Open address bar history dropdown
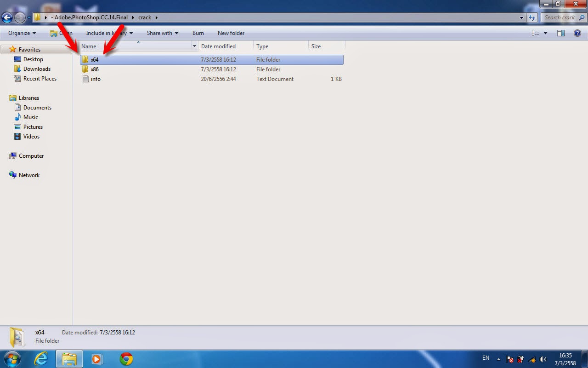This screenshot has width=588, height=368. pos(521,17)
